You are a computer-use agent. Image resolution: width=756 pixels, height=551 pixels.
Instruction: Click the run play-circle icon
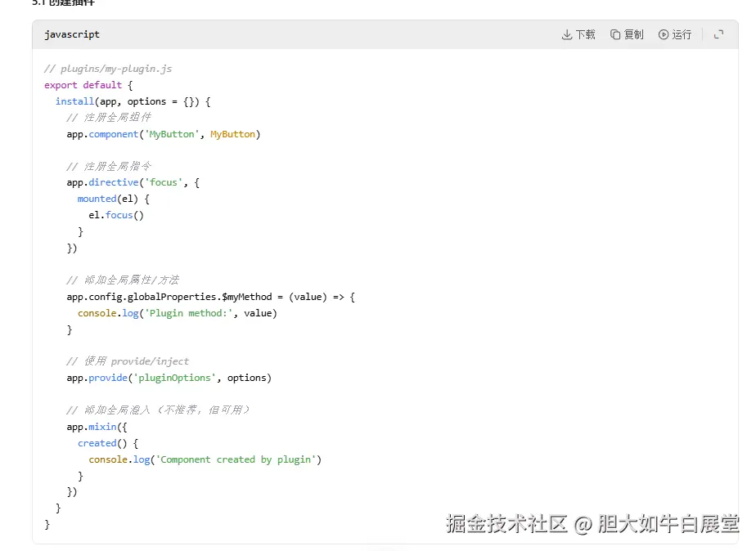[x=664, y=34]
